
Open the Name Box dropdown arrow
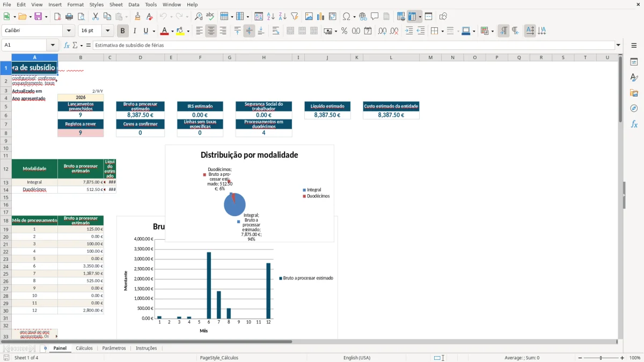pyautogui.click(x=53, y=45)
